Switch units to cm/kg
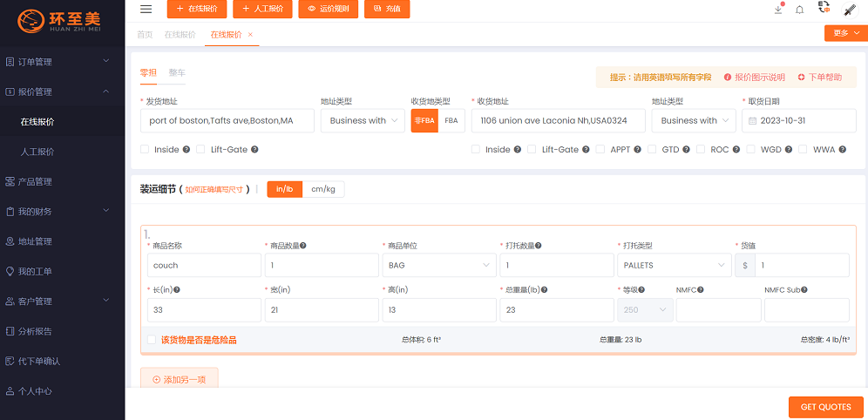The height and width of the screenshot is (420, 868). pyautogui.click(x=323, y=189)
